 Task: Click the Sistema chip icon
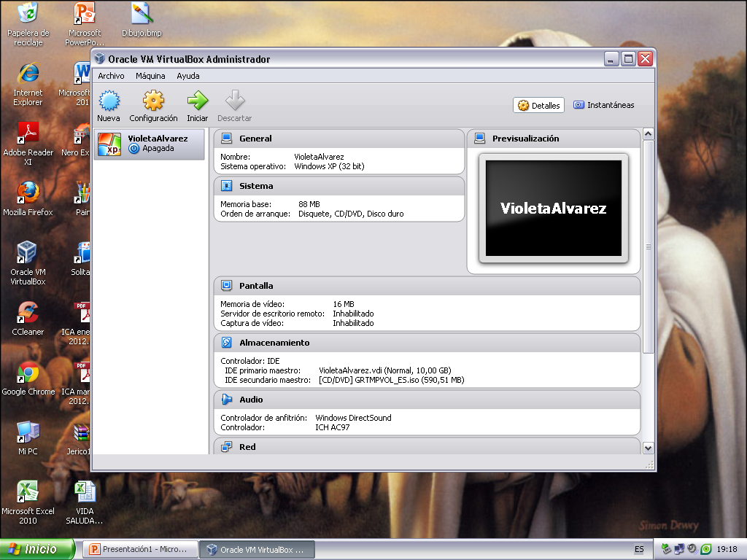coord(227,186)
